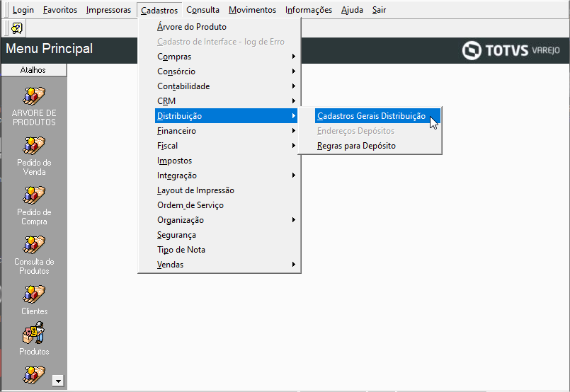Open the Movimentos menu
This screenshot has width=570, height=392.
click(x=252, y=10)
